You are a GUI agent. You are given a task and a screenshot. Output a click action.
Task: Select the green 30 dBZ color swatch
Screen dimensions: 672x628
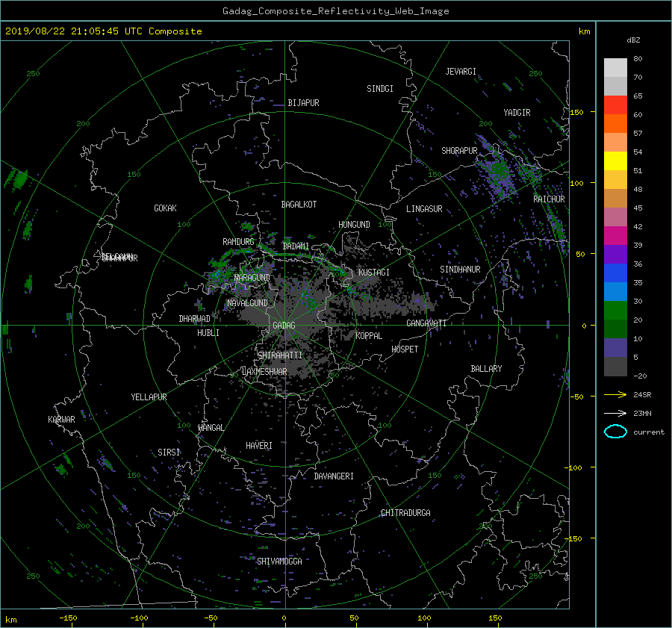point(615,311)
